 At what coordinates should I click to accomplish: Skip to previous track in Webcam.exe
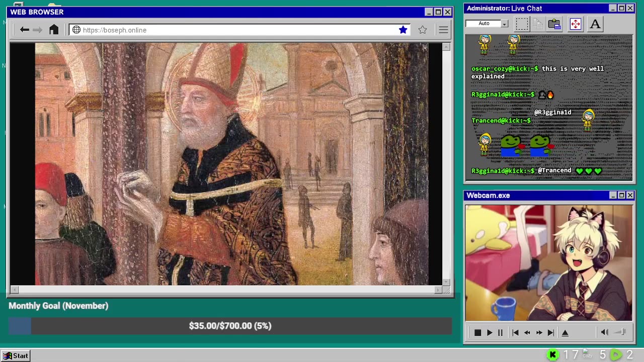(515, 333)
